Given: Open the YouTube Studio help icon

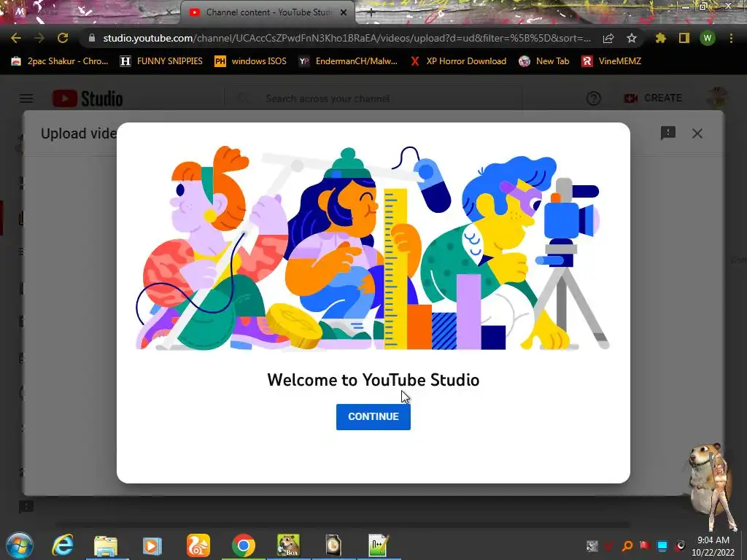Looking at the screenshot, I should pyautogui.click(x=594, y=98).
